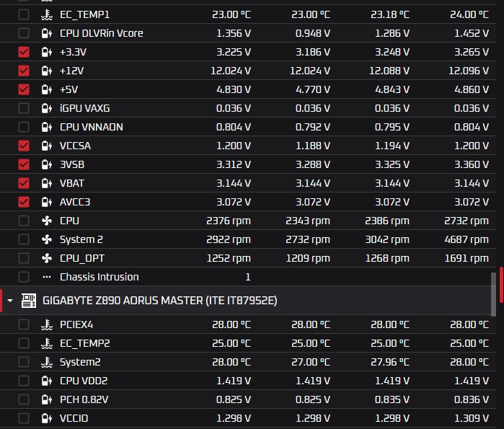The width and height of the screenshot is (504, 429).
Task: Select the CPU VNNAON row label
Action: pos(91,127)
